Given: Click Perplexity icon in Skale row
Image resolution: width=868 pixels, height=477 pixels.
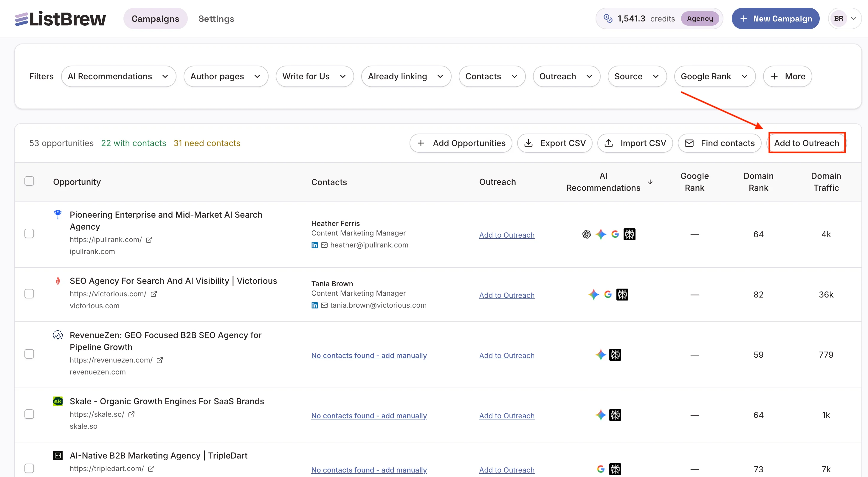Looking at the screenshot, I should point(615,415).
